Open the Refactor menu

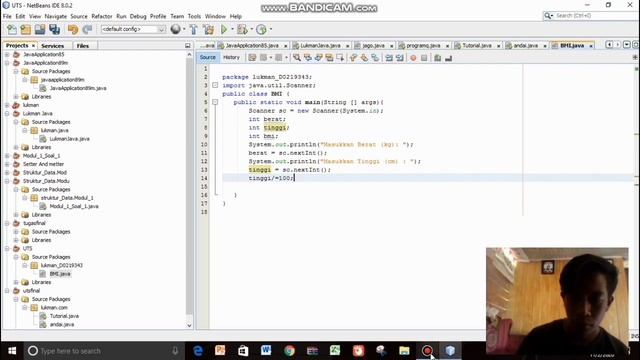pyautogui.click(x=102, y=16)
